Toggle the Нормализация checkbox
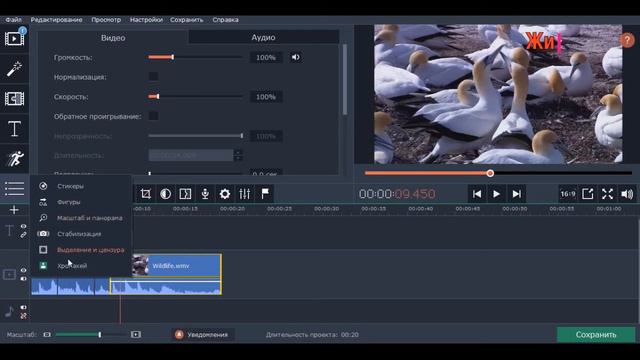The image size is (640, 360). (x=153, y=76)
